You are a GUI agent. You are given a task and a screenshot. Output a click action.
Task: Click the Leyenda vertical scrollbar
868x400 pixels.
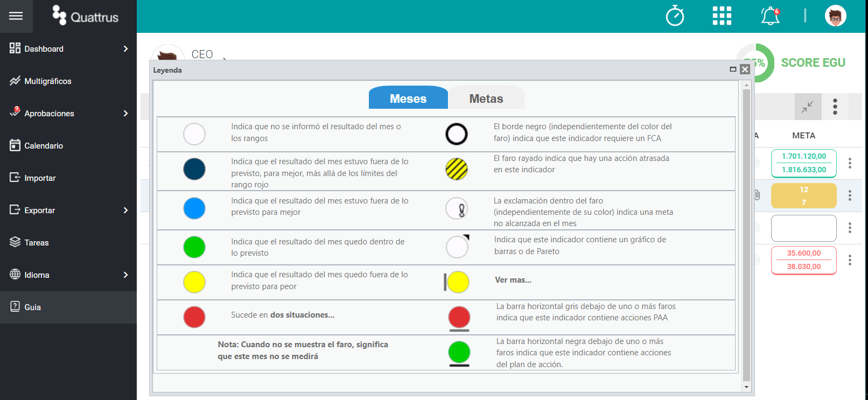746,235
